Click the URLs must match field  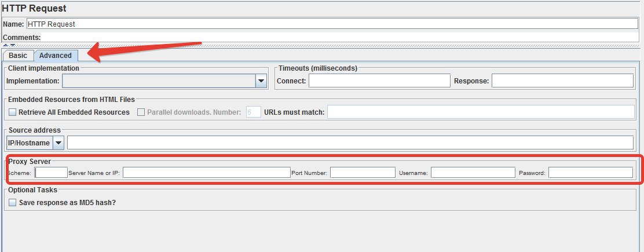[481, 112]
